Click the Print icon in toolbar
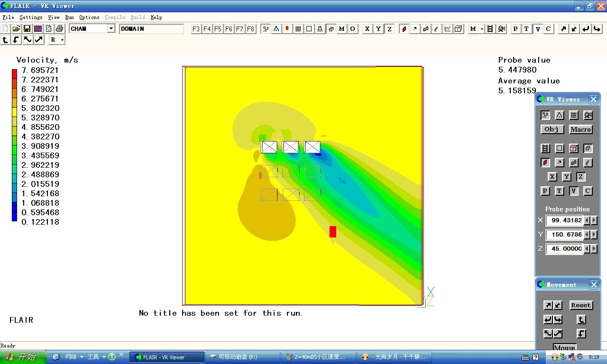 coord(59,29)
